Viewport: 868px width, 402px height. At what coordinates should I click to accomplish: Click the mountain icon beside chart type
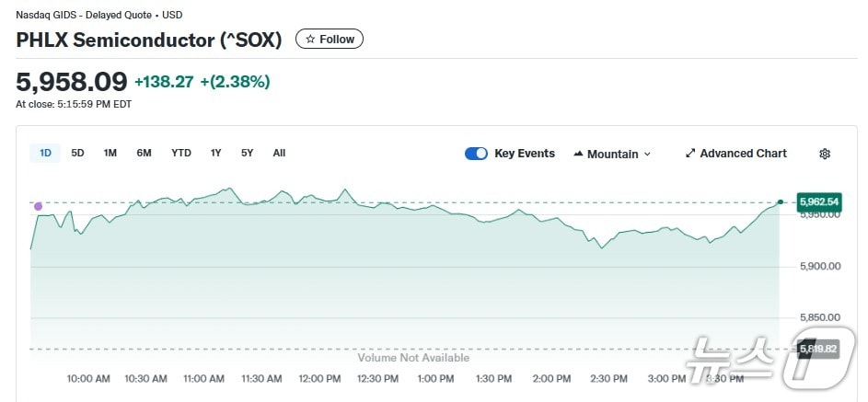pos(578,154)
